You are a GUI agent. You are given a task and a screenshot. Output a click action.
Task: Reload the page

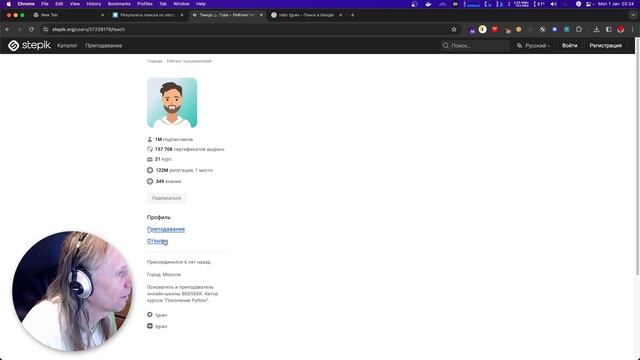click(x=31, y=29)
